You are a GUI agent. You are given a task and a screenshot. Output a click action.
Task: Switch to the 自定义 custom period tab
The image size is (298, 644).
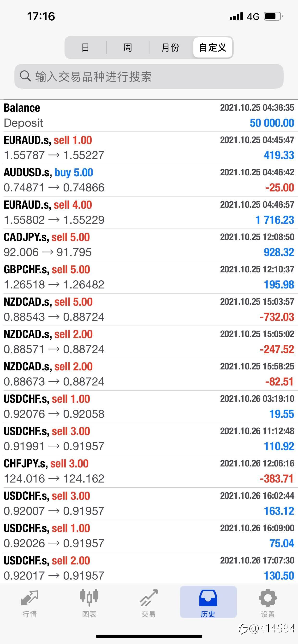pyautogui.click(x=213, y=47)
